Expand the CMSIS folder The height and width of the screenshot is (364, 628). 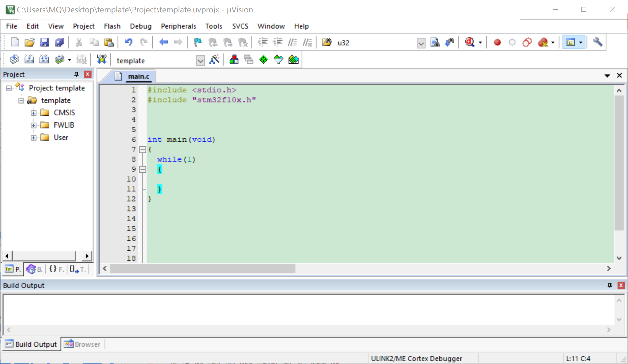(33, 113)
